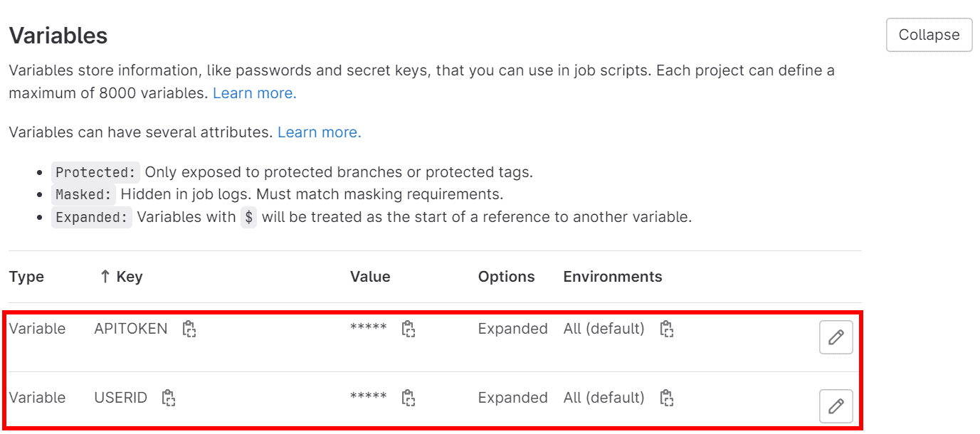Copy the APITOKEN masked value
Image resolution: width=980 pixels, height=434 pixels.
pos(408,329)
